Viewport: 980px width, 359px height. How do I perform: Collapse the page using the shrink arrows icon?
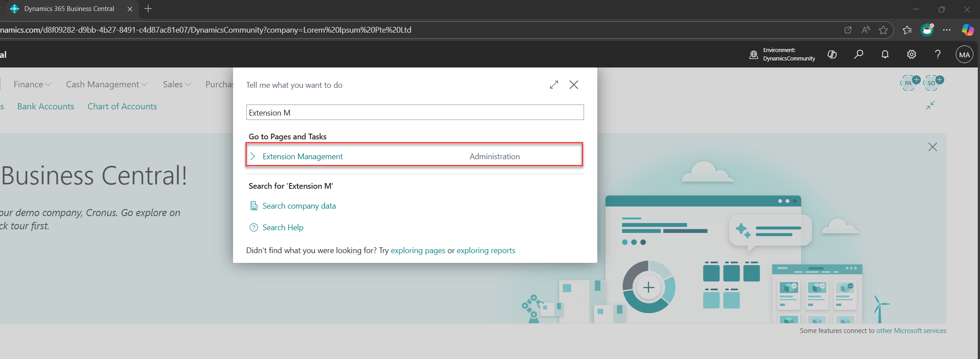point(930,105)
